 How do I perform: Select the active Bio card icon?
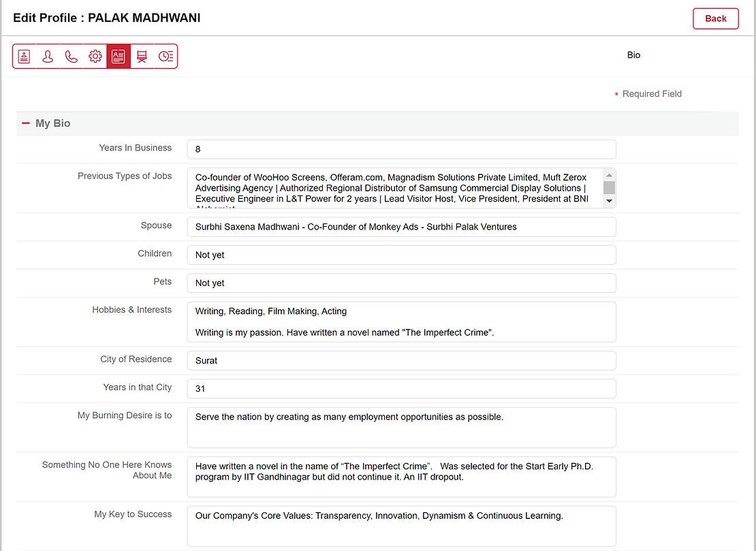pyautogui.click(x=119, y=57)
